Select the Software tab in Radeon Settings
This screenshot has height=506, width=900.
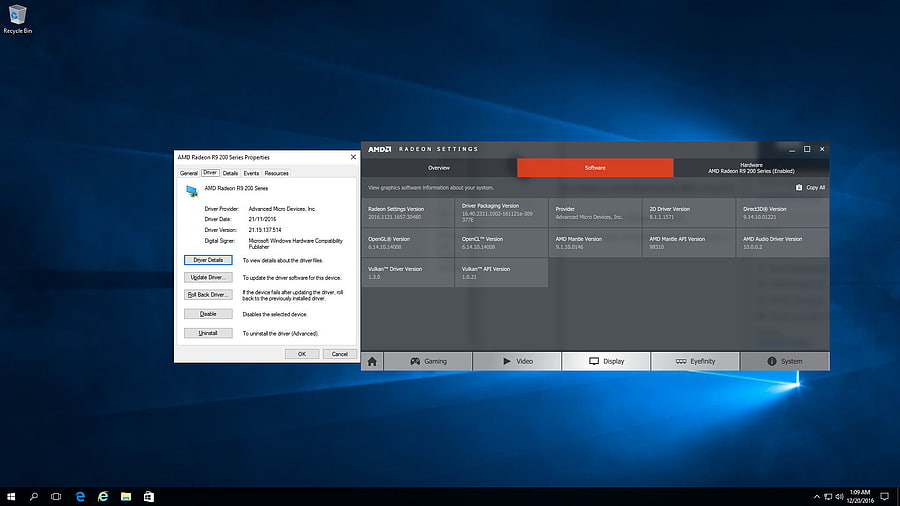(595, 168)
